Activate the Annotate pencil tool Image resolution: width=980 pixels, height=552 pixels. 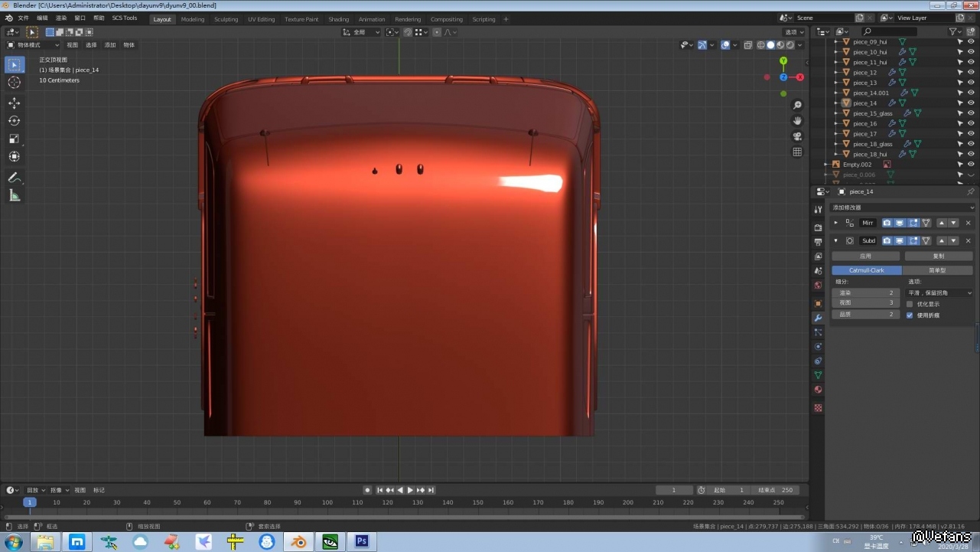pyautogui.click(x=14, y=178)
